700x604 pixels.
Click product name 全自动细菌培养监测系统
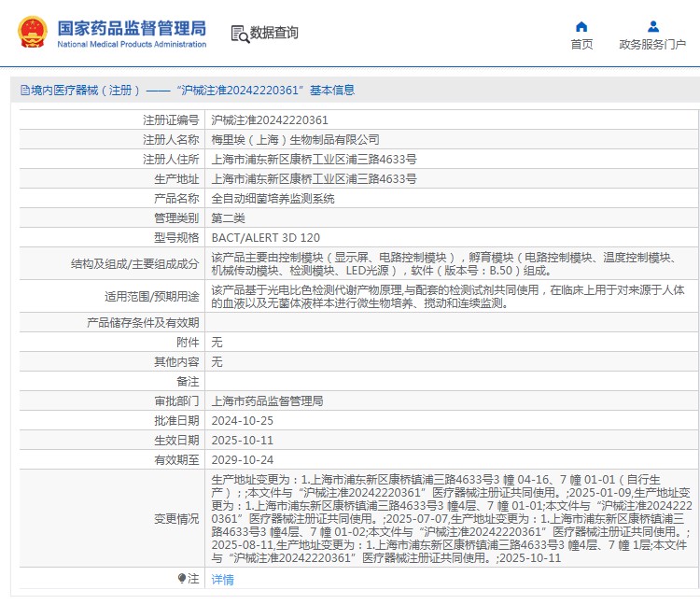273,199
